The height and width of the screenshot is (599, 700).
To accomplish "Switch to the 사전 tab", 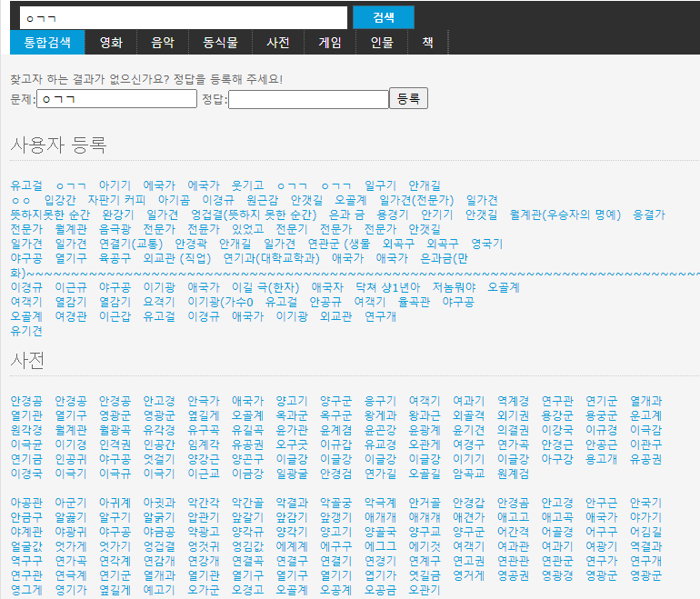I will click(277, 43).
